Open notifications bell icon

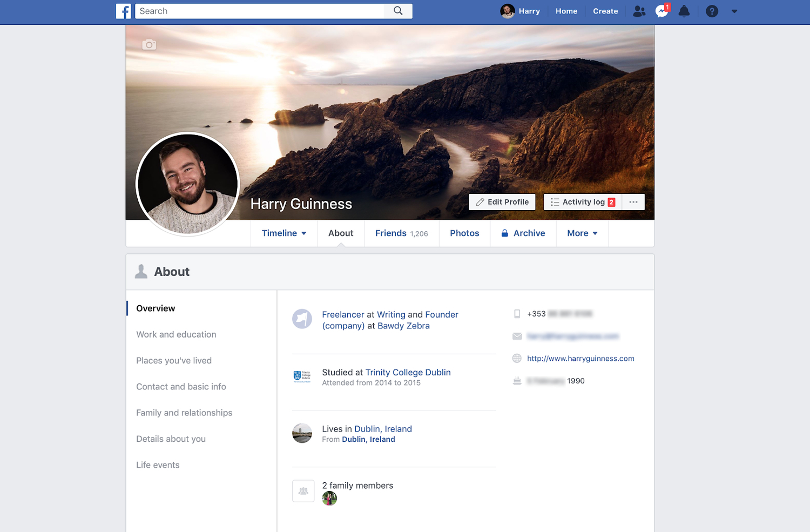coord(684,11)
